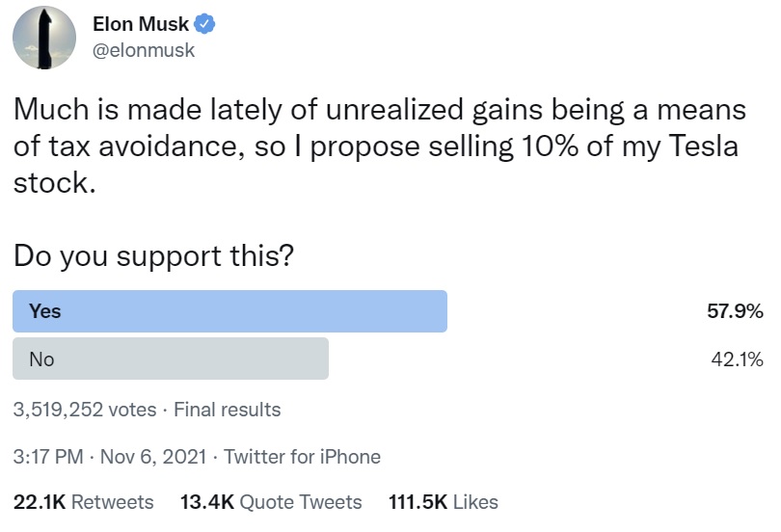The image size is (781, 532).
Task: Click the 57.9% poll percentage
Action: [x=735, y=311]
